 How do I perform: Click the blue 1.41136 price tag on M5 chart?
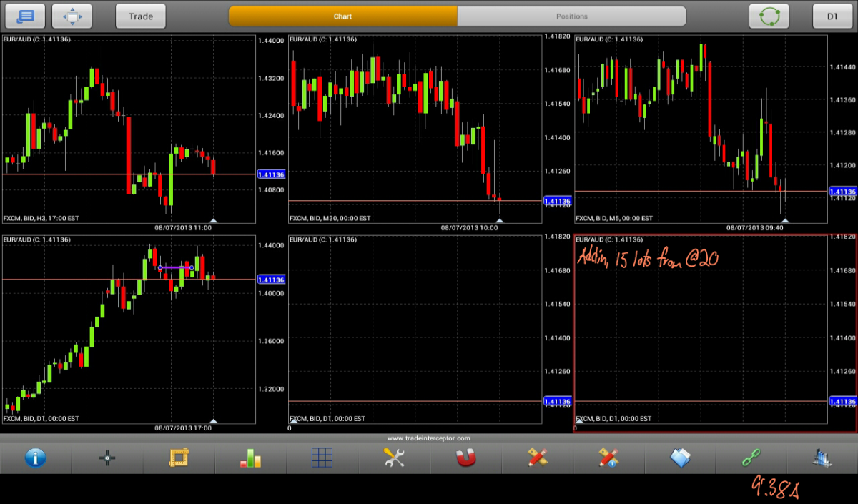[x=842, y=192]
